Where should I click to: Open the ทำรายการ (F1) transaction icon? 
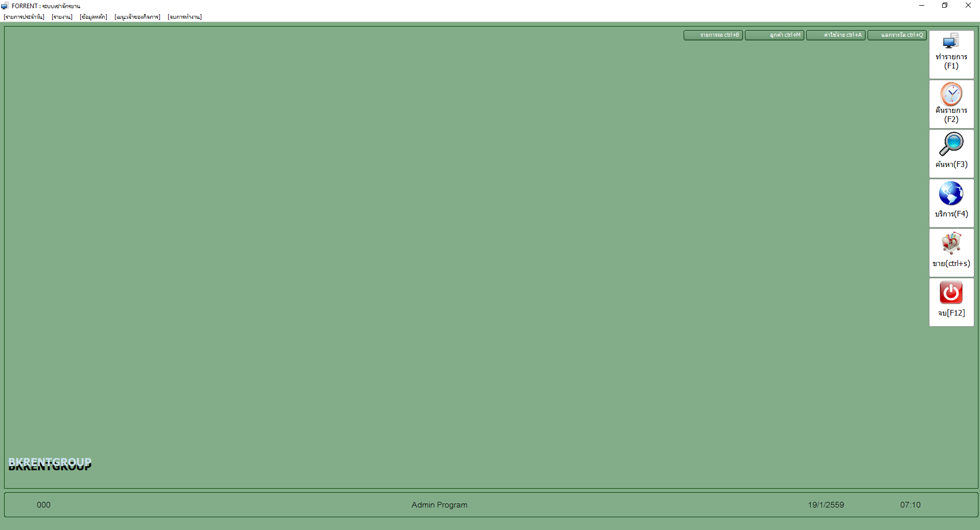click(x=951, y=54)
